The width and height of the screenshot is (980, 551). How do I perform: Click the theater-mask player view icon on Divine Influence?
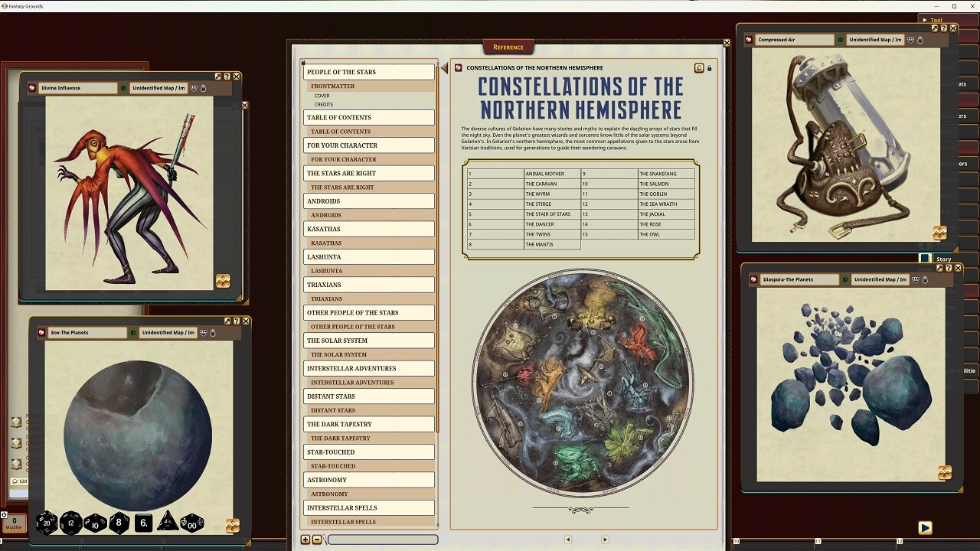(194, 90)
